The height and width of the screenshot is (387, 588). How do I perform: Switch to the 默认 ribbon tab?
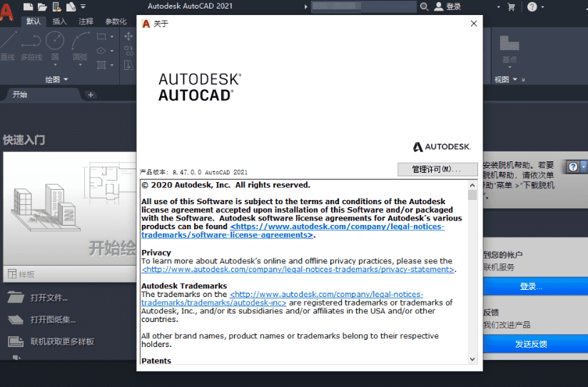(34, 21)
